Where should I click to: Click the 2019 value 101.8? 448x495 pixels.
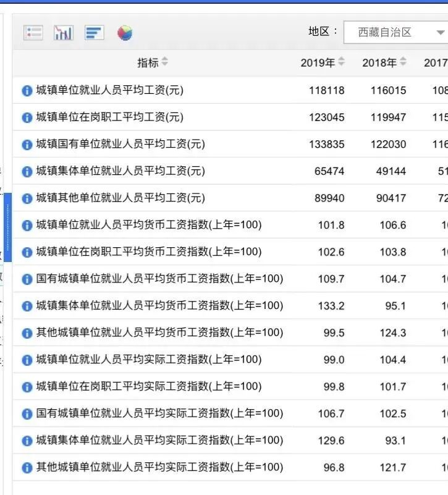coord(331,226)
